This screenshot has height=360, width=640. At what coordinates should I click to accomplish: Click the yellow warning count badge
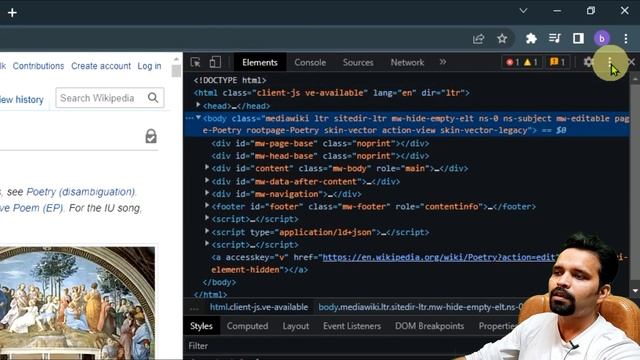(x=531, y=62)
